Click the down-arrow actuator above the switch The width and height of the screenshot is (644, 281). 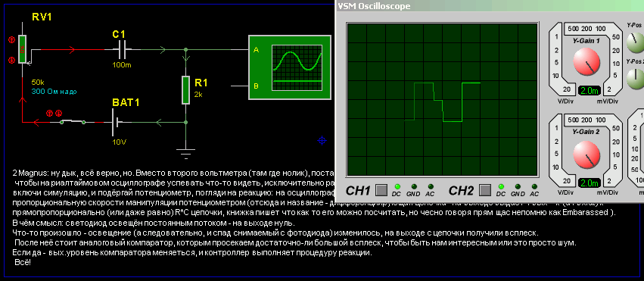[58, 113]
